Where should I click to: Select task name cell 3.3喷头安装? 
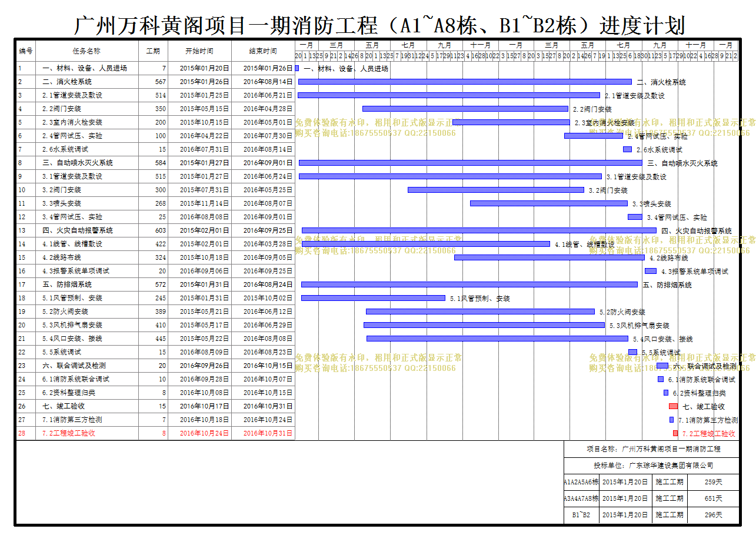click(87, 203)
